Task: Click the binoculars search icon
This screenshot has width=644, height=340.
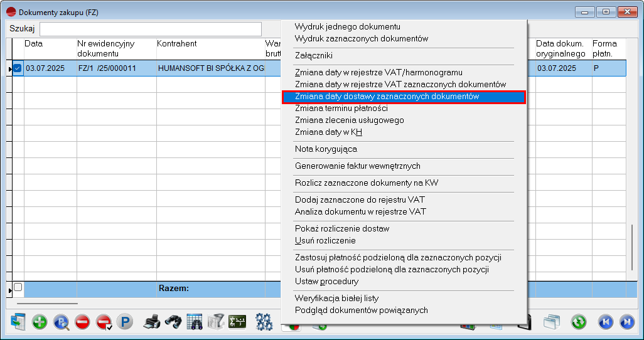Action: point(173,322)
